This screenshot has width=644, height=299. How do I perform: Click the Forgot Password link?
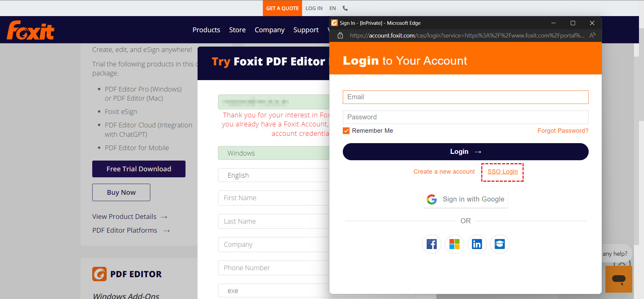point(563,131)
